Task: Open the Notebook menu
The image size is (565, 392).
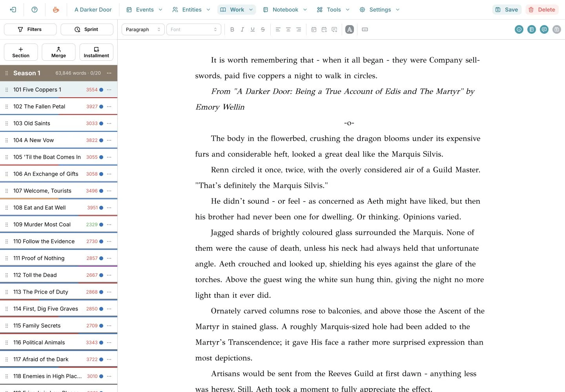Action: (x=285, y=10)
